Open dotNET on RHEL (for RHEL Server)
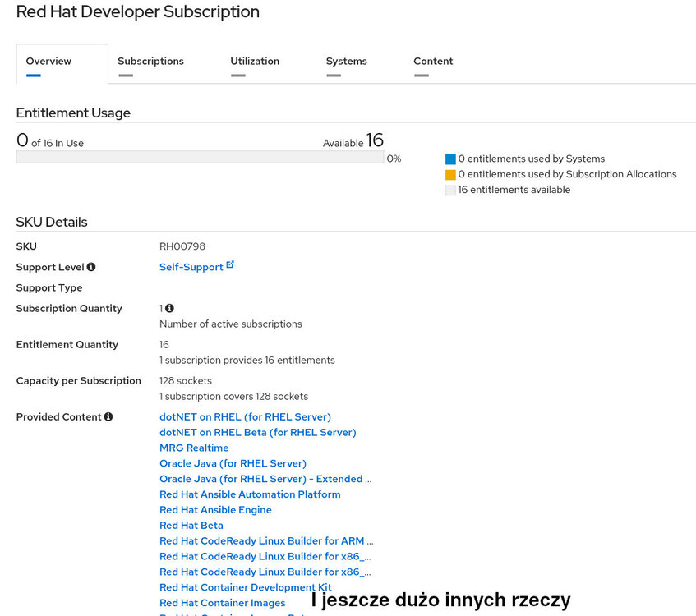 (x=245, y=416)
